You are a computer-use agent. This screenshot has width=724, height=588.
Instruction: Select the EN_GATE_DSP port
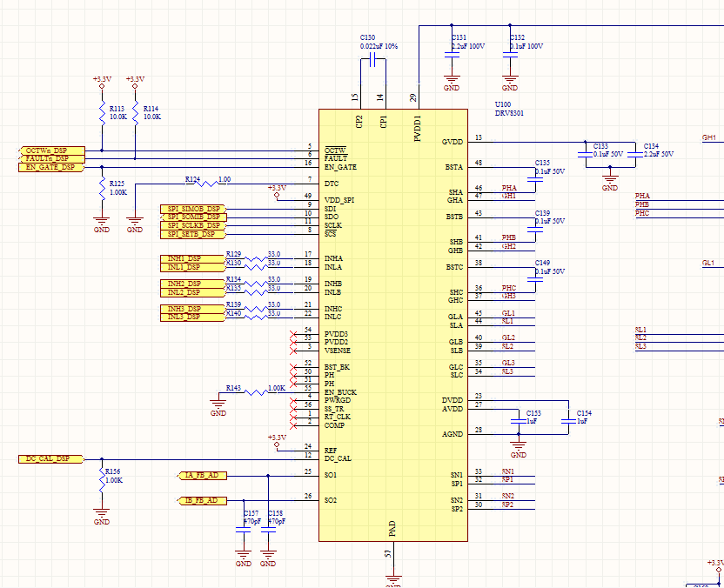point(51,167)
